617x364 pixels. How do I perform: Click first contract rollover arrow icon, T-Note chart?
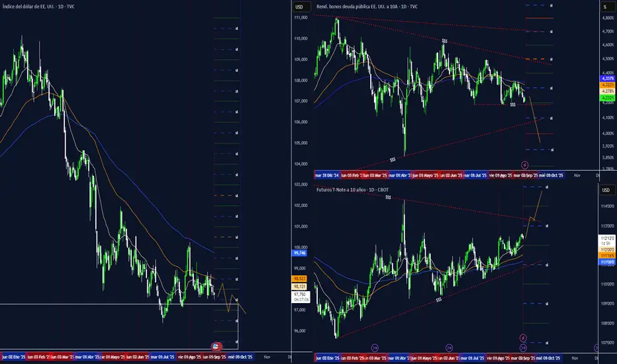(375, 347)
